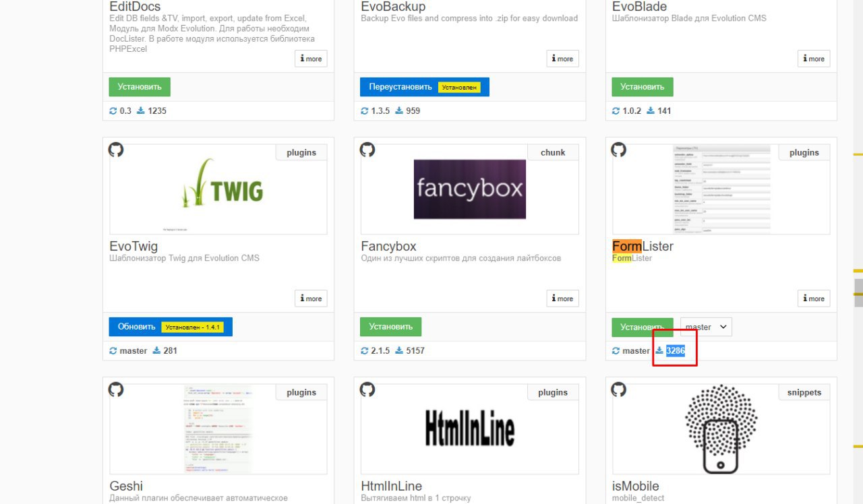The width and height of the screenshot is (863, 504).
Task: Click refresh icon for EvoTwig master
Action: pos(113,350)
